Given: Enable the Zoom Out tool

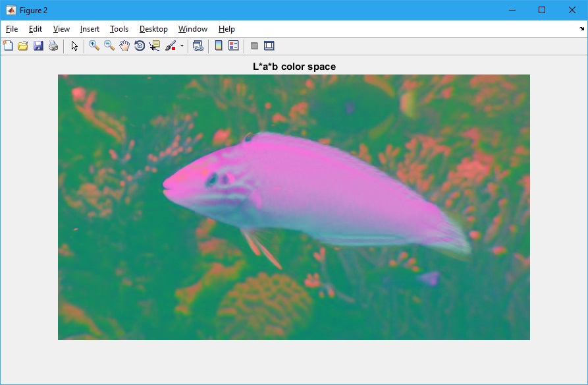Looking at the screenshot, I should 109,45.
